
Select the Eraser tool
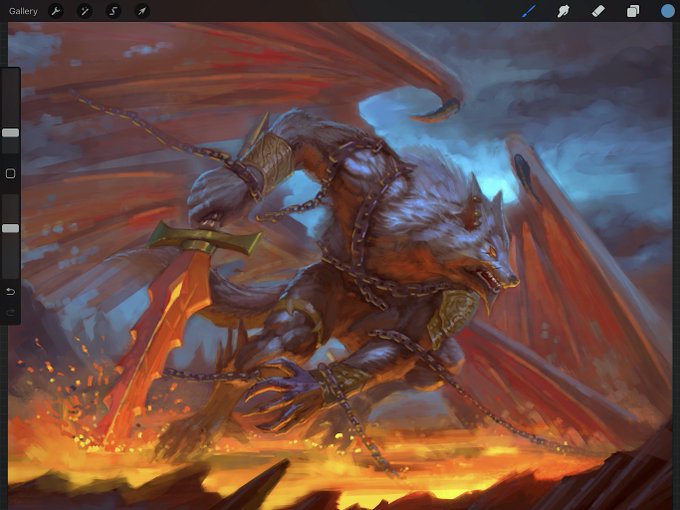(x=598, y=11)
